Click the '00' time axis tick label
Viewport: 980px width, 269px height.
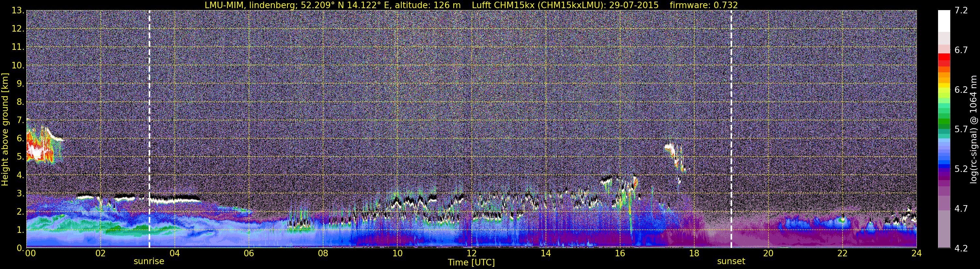coord(31,254)
